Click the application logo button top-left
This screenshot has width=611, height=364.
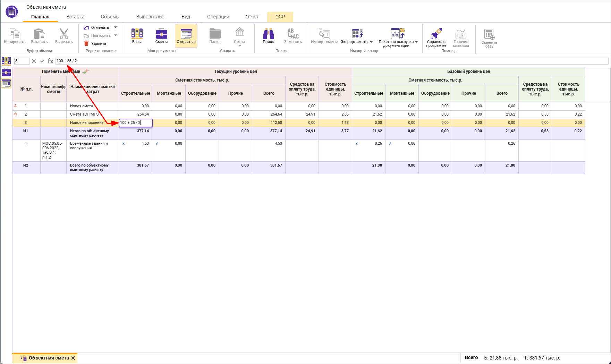[11, 11]
